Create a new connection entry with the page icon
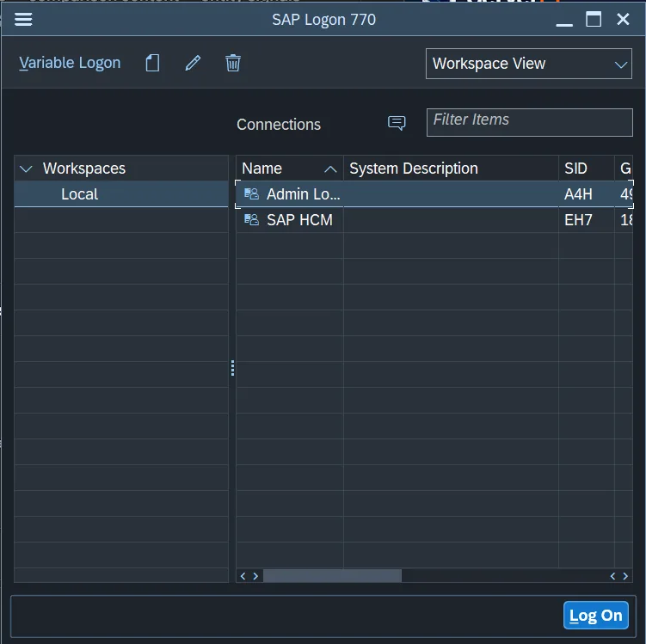 [x=152, y=63]
